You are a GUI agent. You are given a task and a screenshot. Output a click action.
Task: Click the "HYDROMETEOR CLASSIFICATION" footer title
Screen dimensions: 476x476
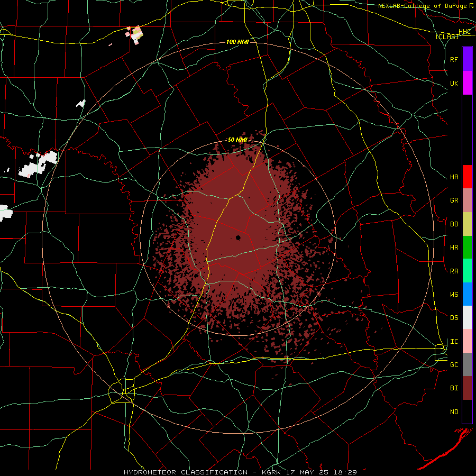(x=186, y=472)
